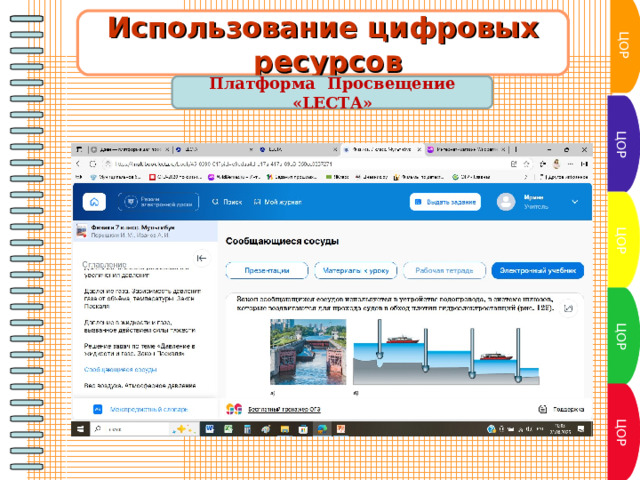This screenshot has height=480, width=640.
Task: Open the browser three-dots menu
Action: 571,164
